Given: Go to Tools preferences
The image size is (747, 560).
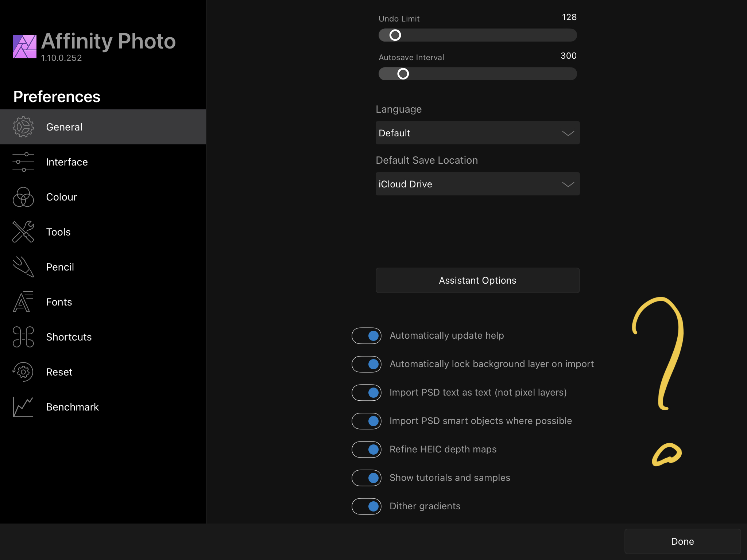Looking at the screenshot, I should pos(103,232).
